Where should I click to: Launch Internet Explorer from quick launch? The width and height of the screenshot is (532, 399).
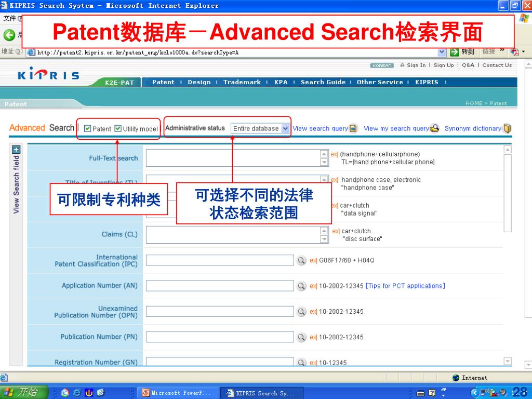[x=77, y=393]
